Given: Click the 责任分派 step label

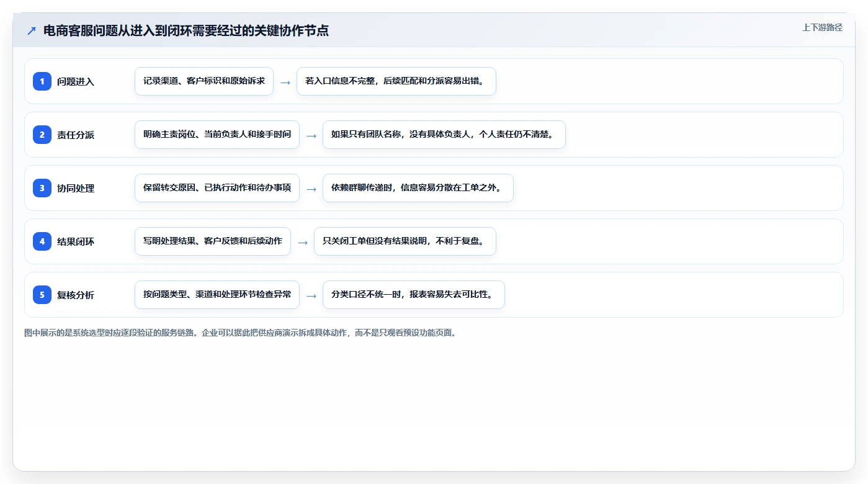Looking at the screenshot, I should (76, 135).
